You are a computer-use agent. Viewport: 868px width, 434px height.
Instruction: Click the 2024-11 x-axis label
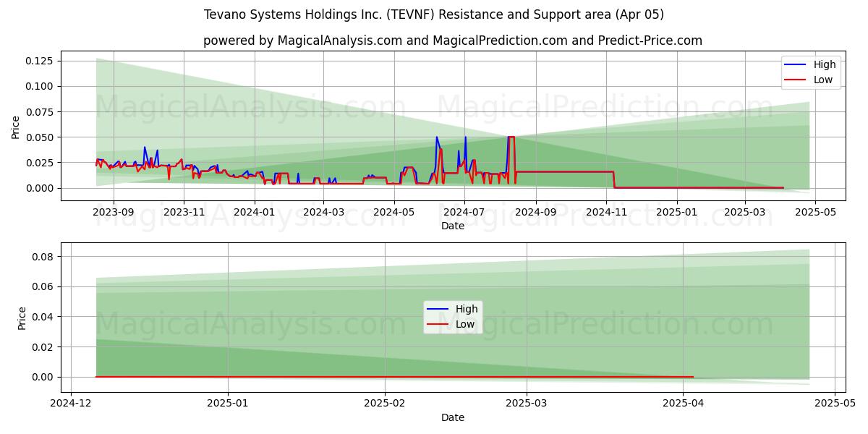[x=606, y=212]
